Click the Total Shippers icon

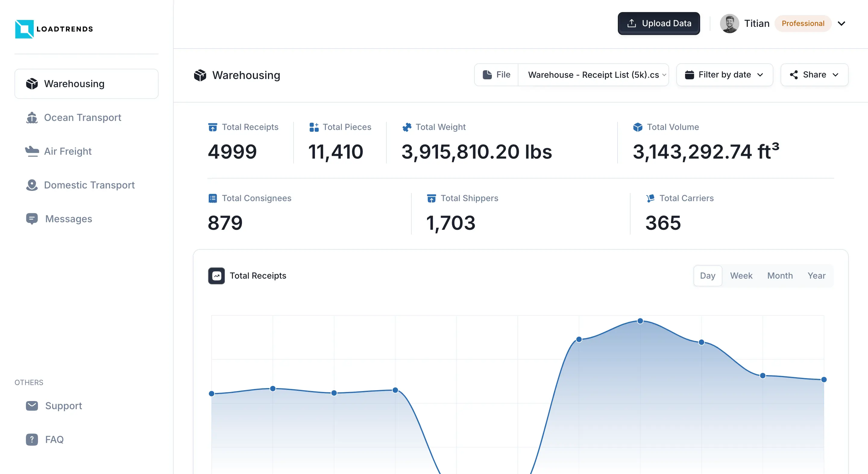(x=432, y=198)
